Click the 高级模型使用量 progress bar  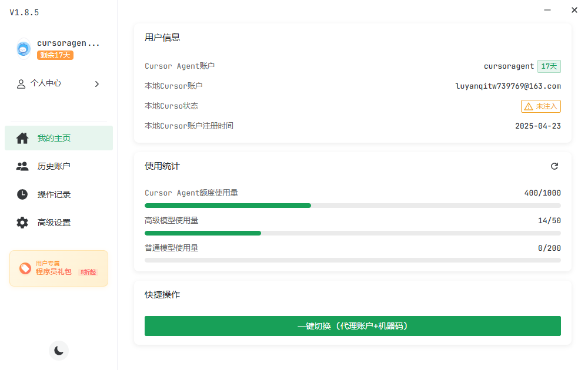(352, 233)
